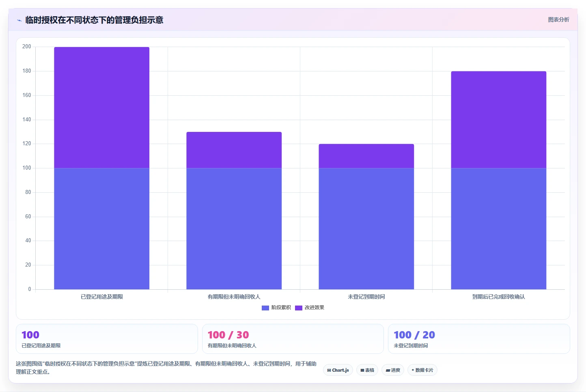The height and width of the screenshot is (392, 586).
Task: Select the 进度 tag chip
Action: point(393,370)
